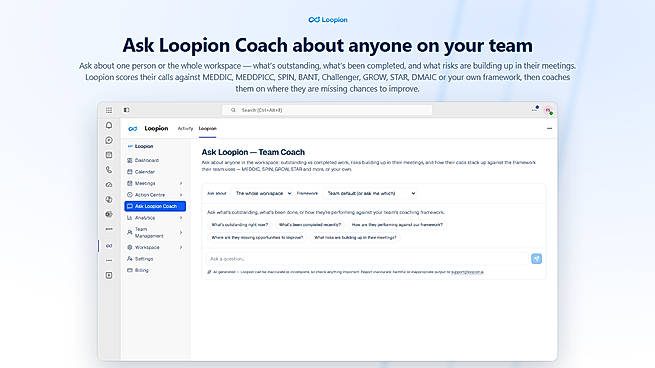Click the Analytics chart icon
The image size is (655, 368).
click(x=129, y=218)
